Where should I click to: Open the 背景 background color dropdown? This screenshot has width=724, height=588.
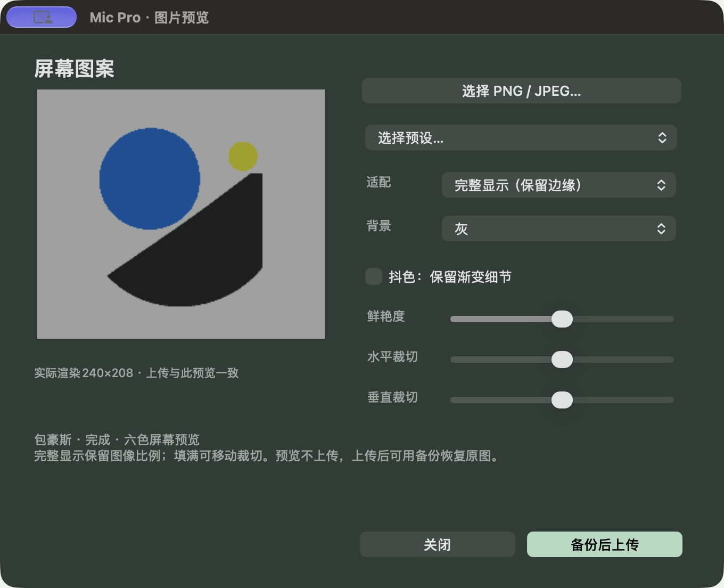coord(559,228)
